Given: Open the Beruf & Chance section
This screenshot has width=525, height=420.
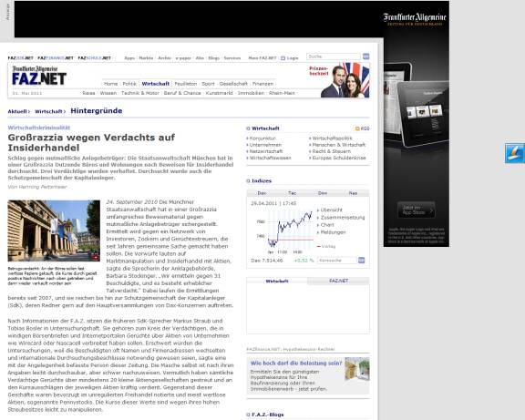Looking at the screenshot, I should (x=182, y=93).
